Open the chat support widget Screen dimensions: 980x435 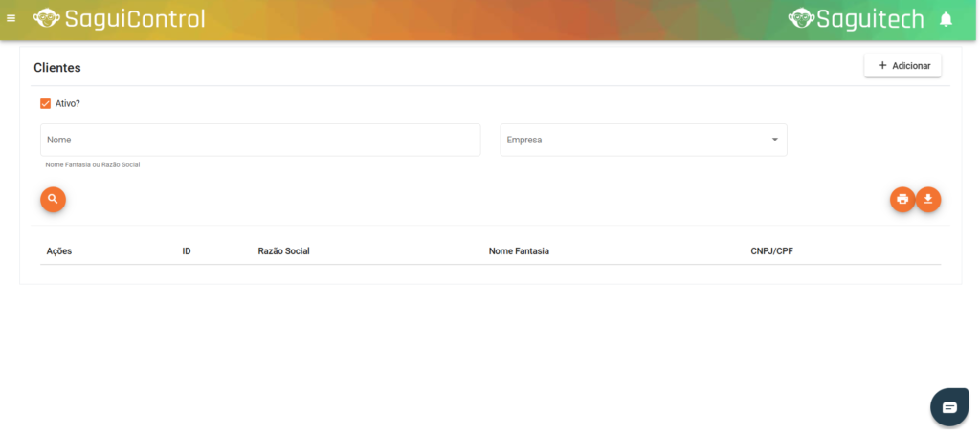(x=948, y=407)
